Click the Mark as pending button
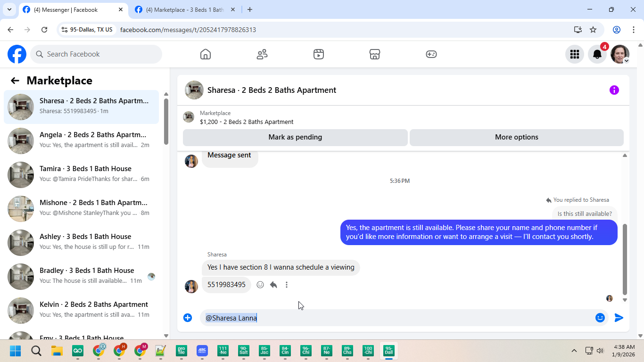The image size is (644, 362). tap(295, 137)
